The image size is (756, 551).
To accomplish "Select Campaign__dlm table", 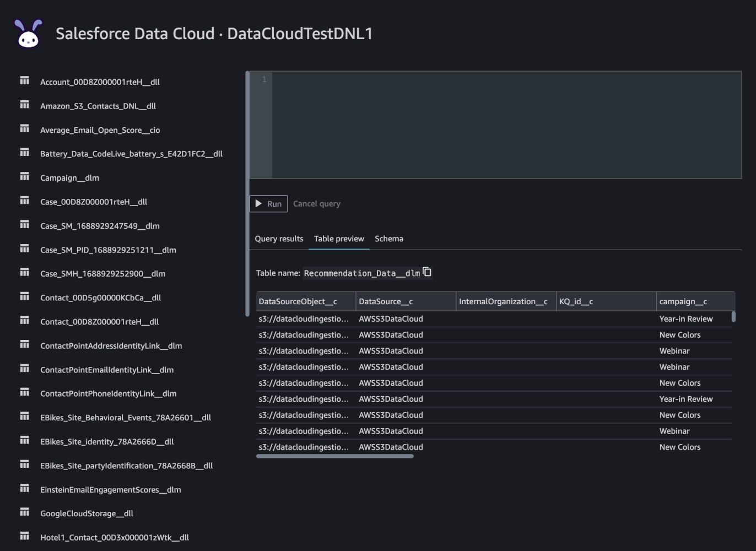I will (x=70, y=178).
